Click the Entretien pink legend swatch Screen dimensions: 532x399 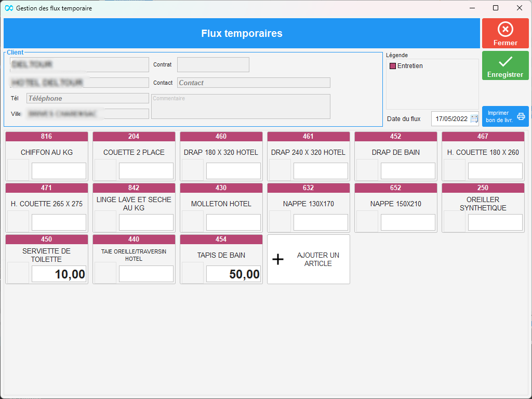point(393,66)
